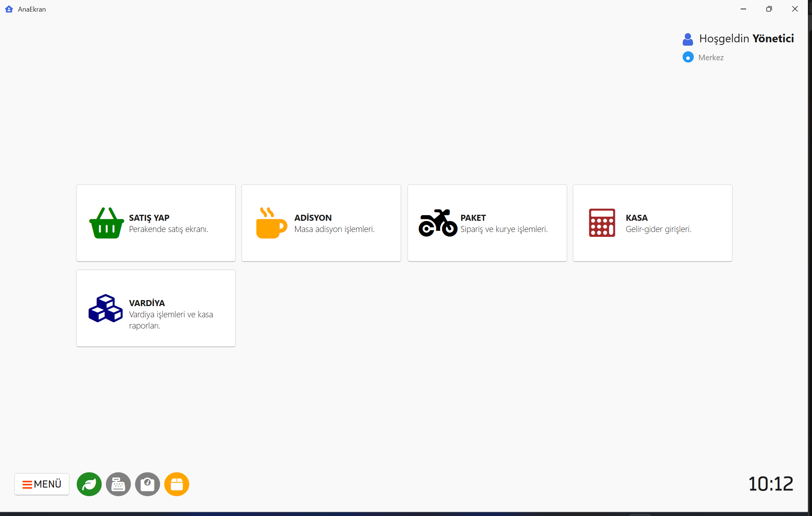This screenshot has height=516, width=812.
Task: Click the blue user profile icon
Action: click(687, 39)
